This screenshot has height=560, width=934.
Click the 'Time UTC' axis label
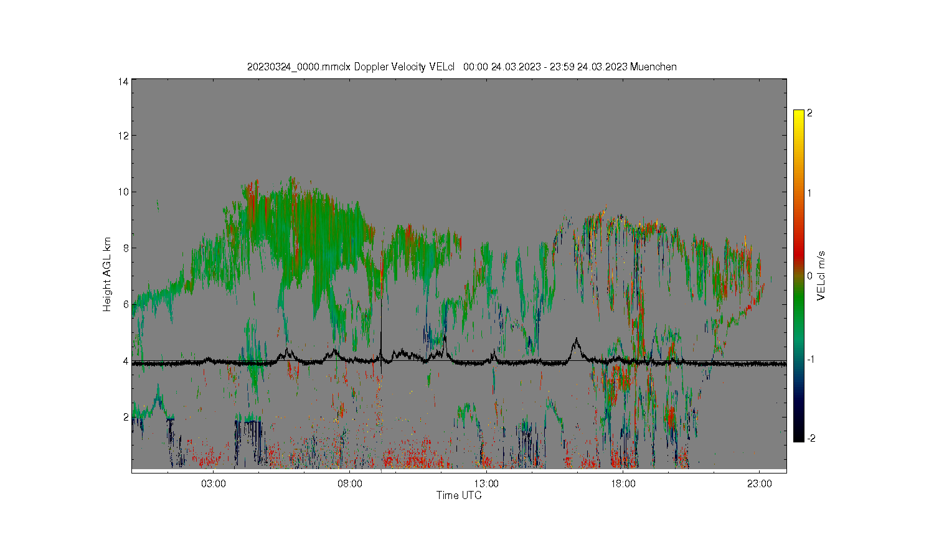click(x=459, y=496)
